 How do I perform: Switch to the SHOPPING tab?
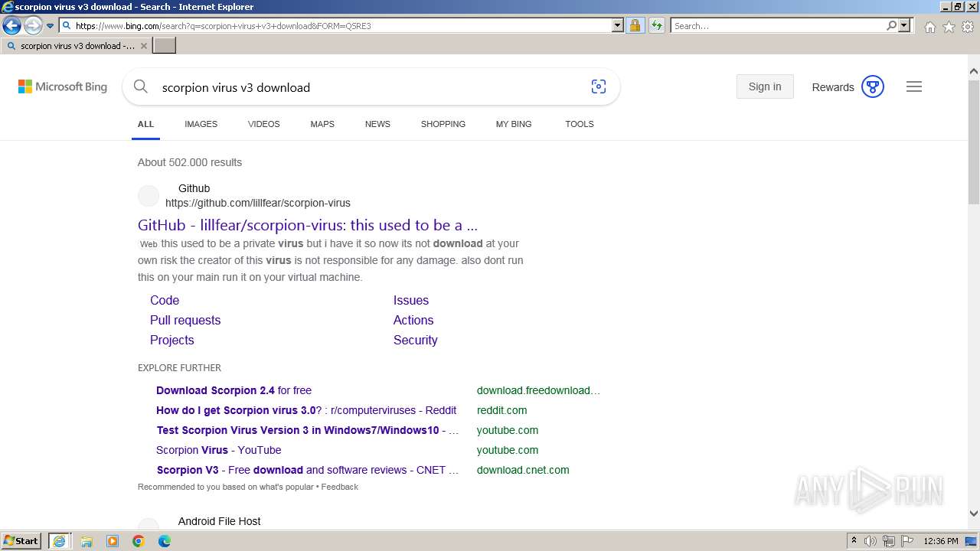coord(443,124)
